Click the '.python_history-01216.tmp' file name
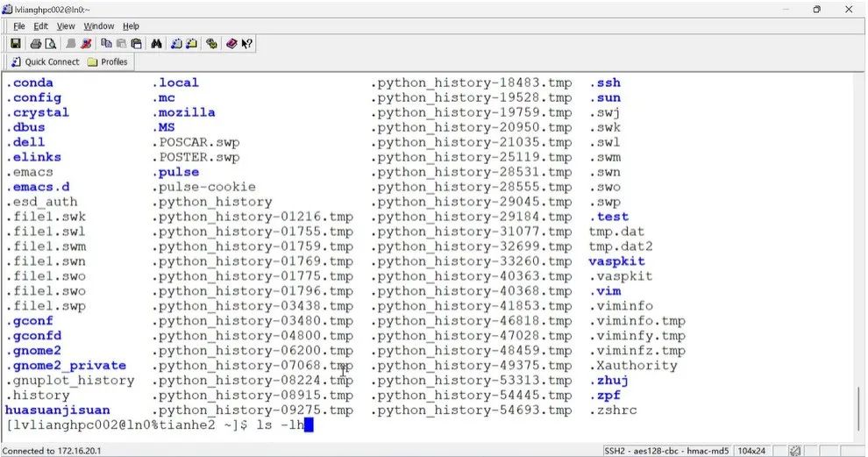This screenshot has height=457, width=868. tap(253, 217)
